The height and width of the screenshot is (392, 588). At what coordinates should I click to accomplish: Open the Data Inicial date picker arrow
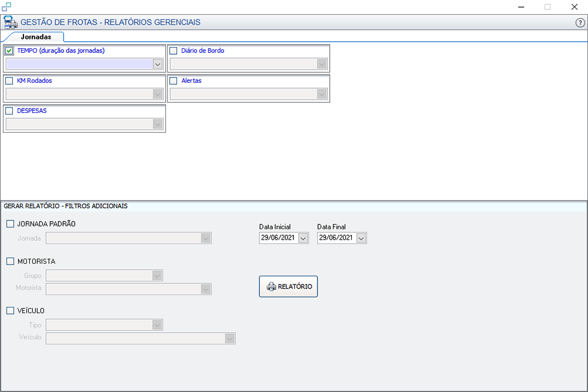[x=303, y=238]
